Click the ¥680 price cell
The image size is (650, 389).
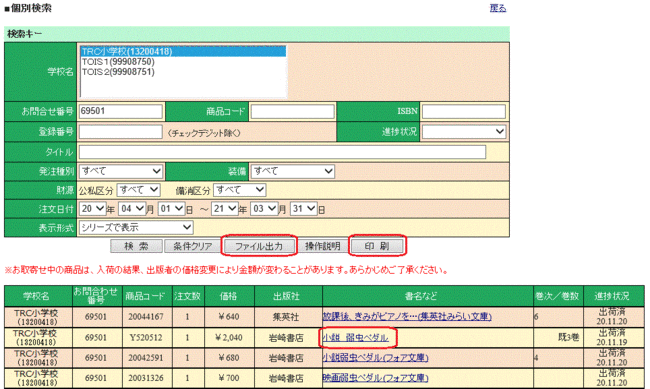(x=228, y=357)
